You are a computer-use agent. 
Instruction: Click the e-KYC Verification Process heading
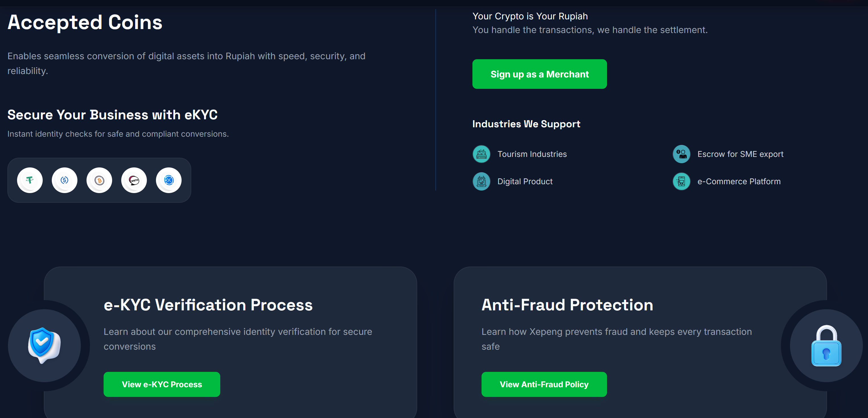coord(208,305)
